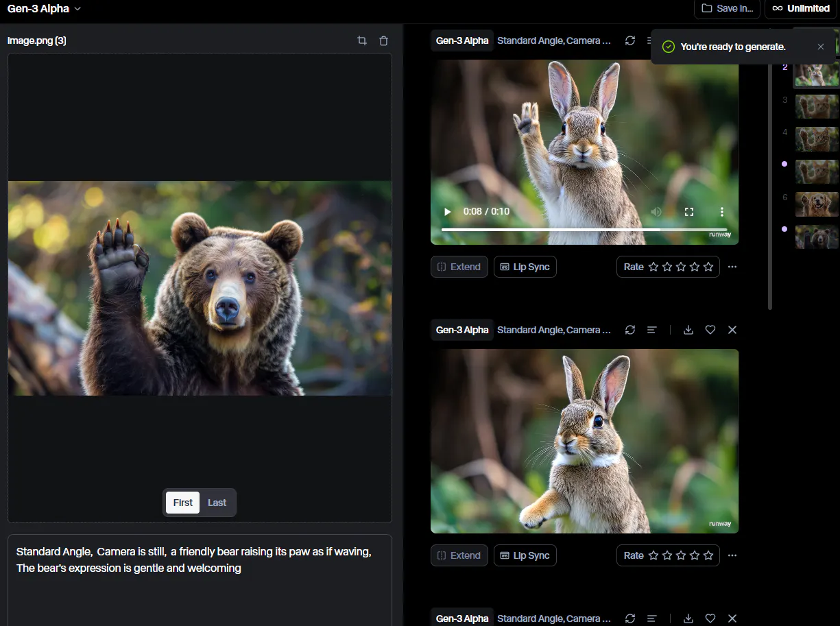Viewport: 840px width, 626px height.
Task: Open more options beside side-facing rabbit rating
Action: [x=732, y=555]
